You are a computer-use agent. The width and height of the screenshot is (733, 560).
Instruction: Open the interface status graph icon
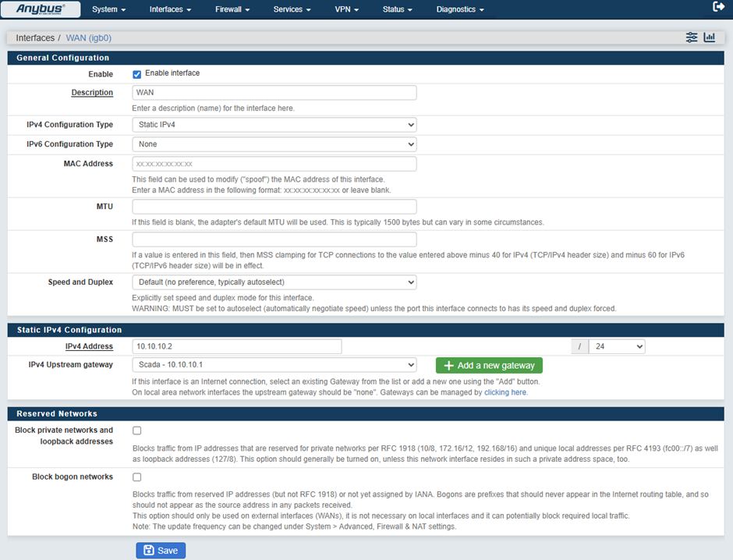pyautogui.click(x=710, y=37)
